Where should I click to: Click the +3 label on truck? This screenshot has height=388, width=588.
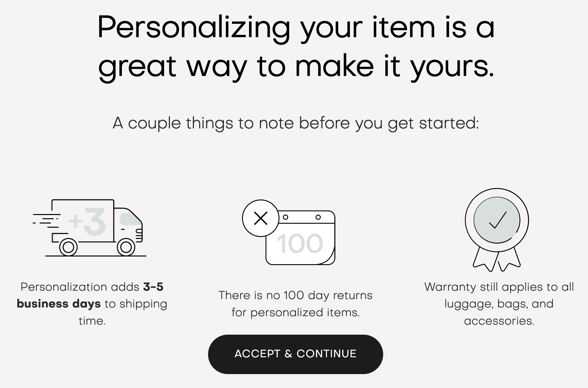point(87,221)
